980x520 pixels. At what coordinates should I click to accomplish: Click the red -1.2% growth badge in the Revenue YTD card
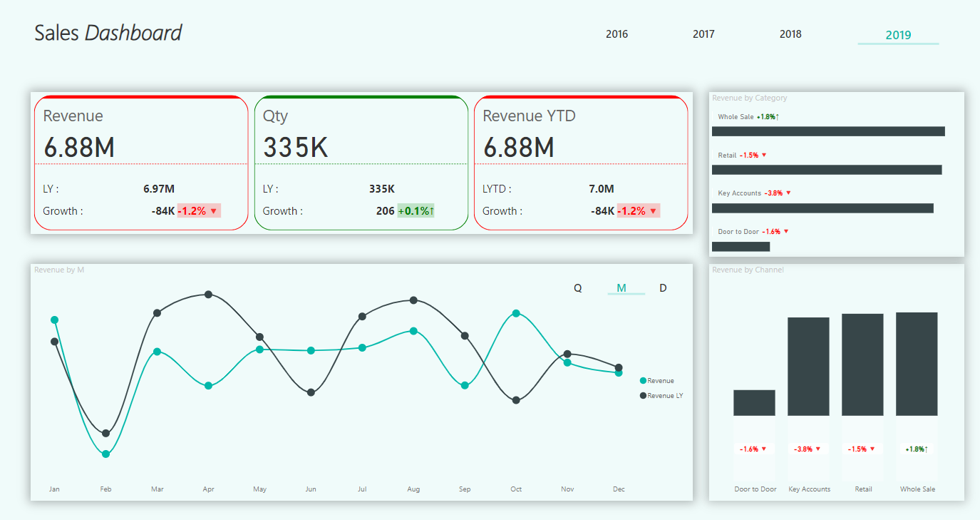(x=638, y=211)
